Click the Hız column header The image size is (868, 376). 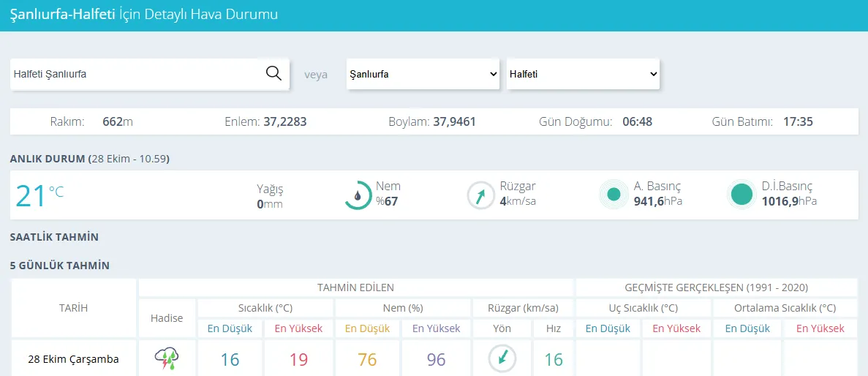point(554,328)
